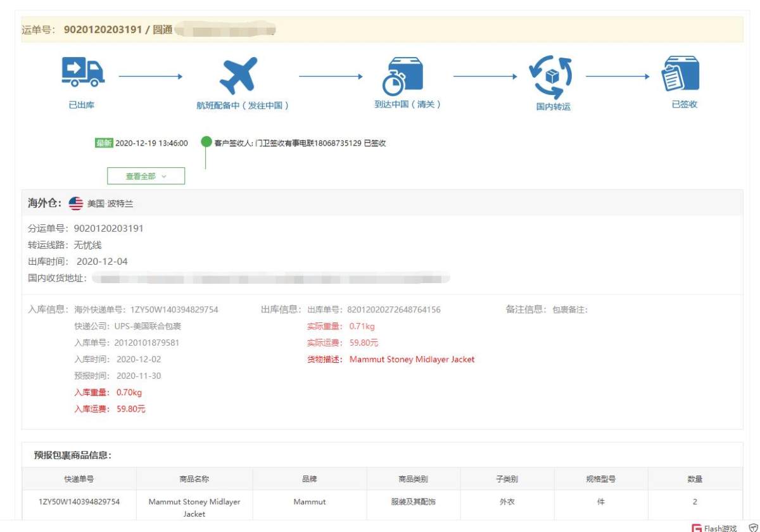Viewport: 760px width, 532px height.
Task: Click the Mammut brand cell in table
Action: [310, 502]
